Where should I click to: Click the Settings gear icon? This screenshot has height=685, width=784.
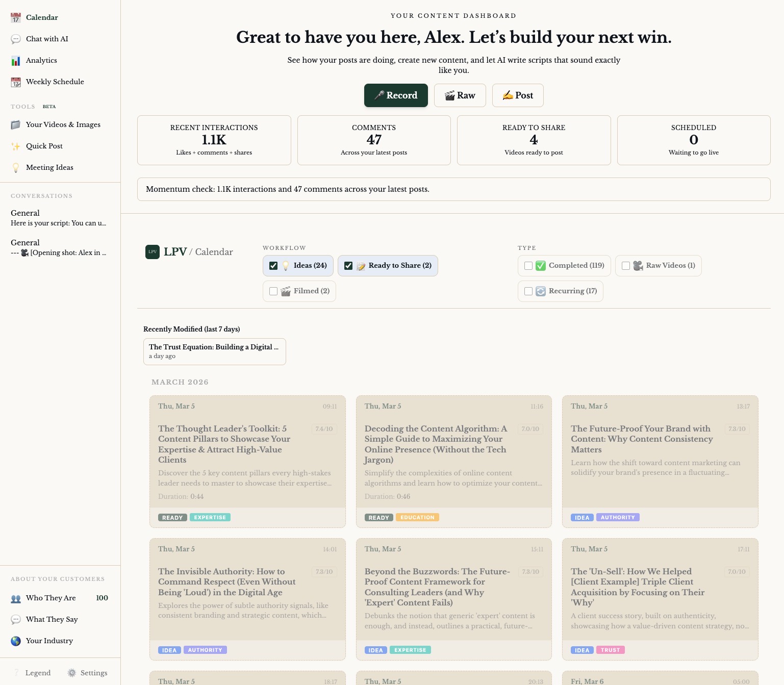click(72, 673)
